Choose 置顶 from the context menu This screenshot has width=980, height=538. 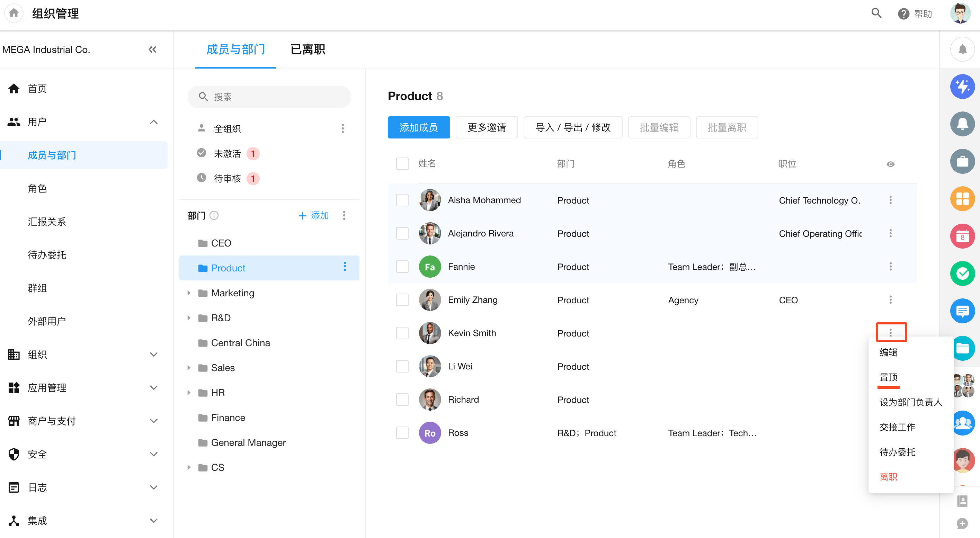click(888, 377)
